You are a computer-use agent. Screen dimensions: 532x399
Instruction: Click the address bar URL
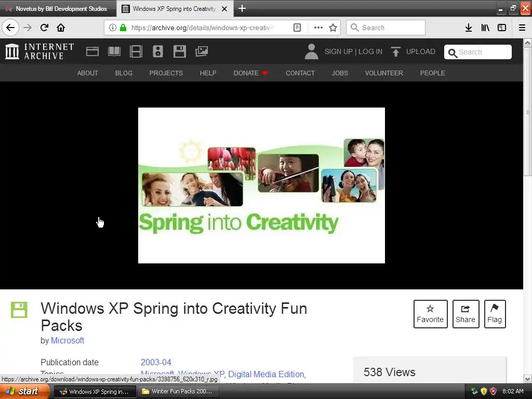pyautogui.click(x=202, y=28)
